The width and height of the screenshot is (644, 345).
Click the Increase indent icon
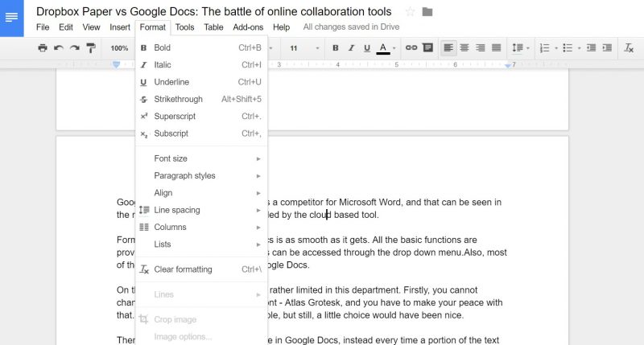(x=607, y=48)
